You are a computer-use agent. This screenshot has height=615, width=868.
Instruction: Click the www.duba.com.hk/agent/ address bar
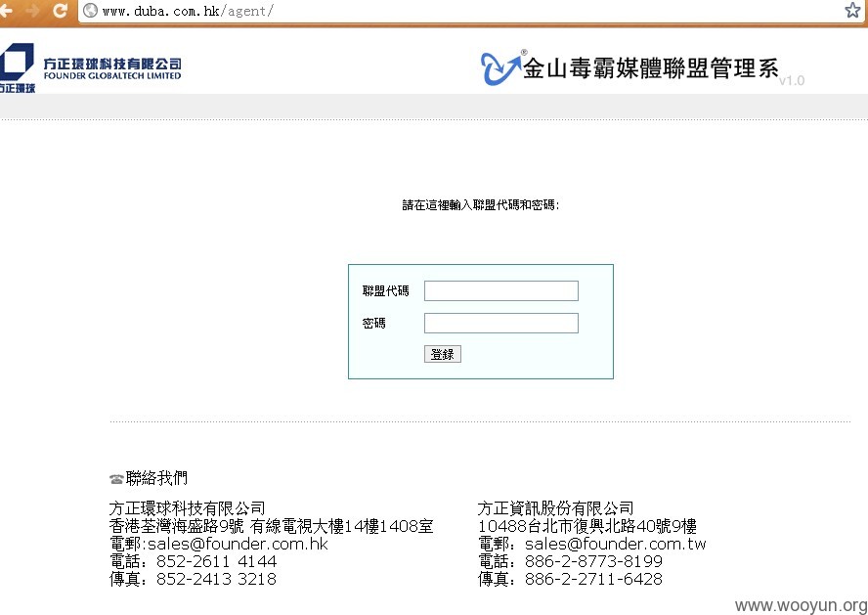(470, 11)
